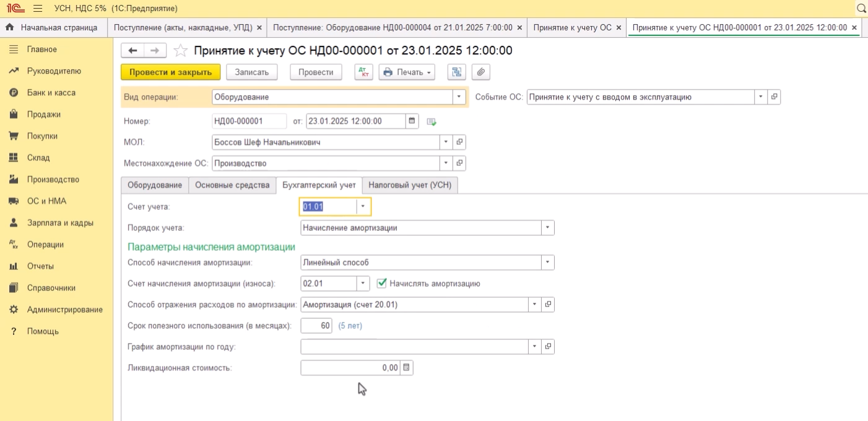This screenshot has width=868, height=421.
Task: Click the search magnifier in title bar
Action: (861, 9)
